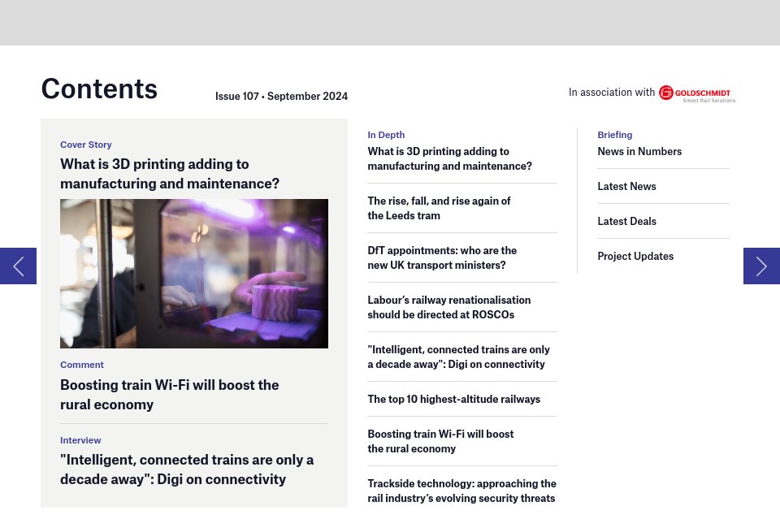Screen dimensions: 780x532
Task: View the Latest Deals section
Action: pyautogui.click(x=626, y=221)
